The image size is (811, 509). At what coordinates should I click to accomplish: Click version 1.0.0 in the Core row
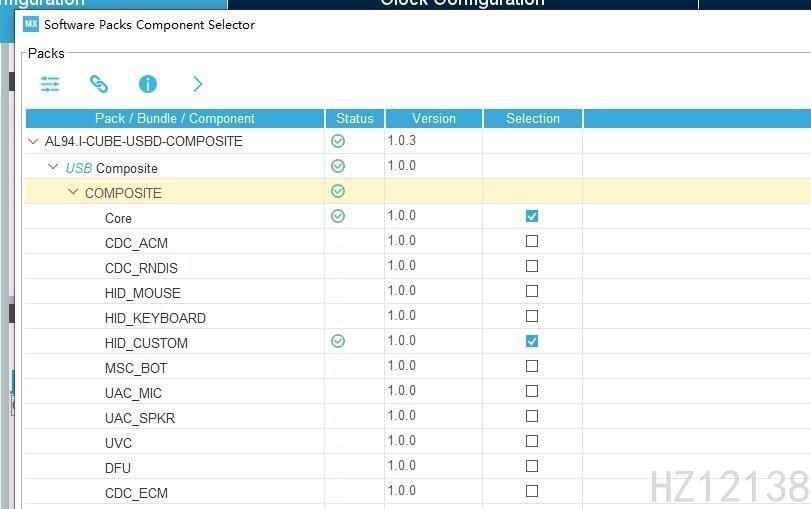pos(402,215)
